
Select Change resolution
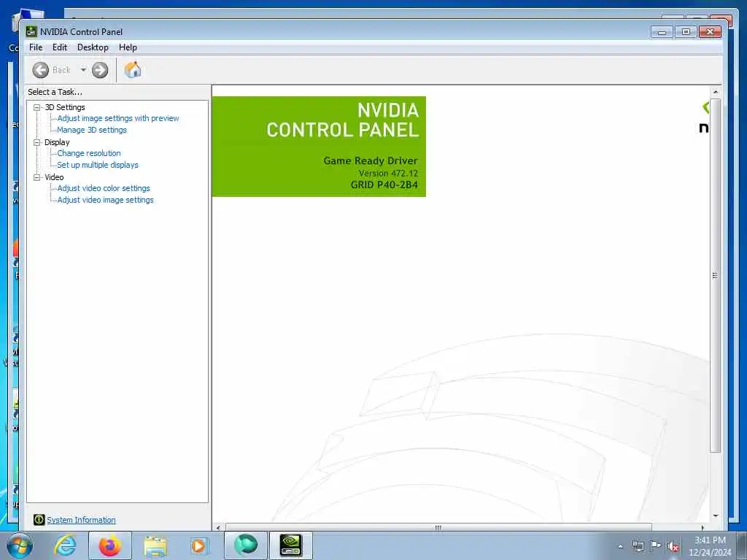click(88, 153)
